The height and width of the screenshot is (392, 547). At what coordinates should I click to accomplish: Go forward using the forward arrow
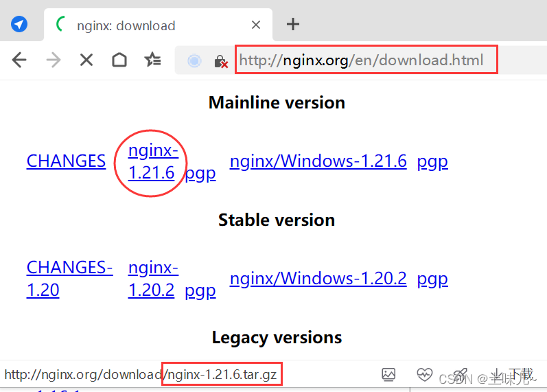click(x=54, y=60)
